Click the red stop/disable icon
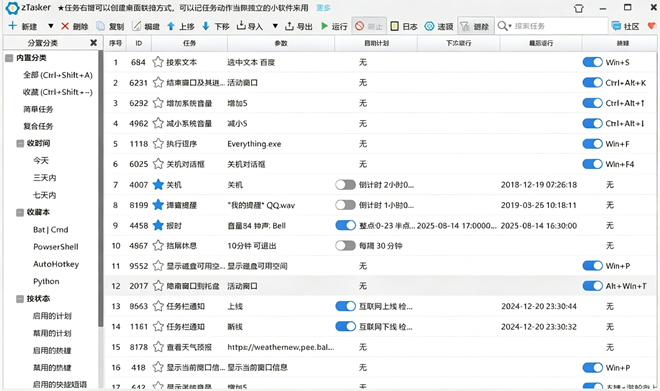 pyautogui.click(x=359, y=26)
